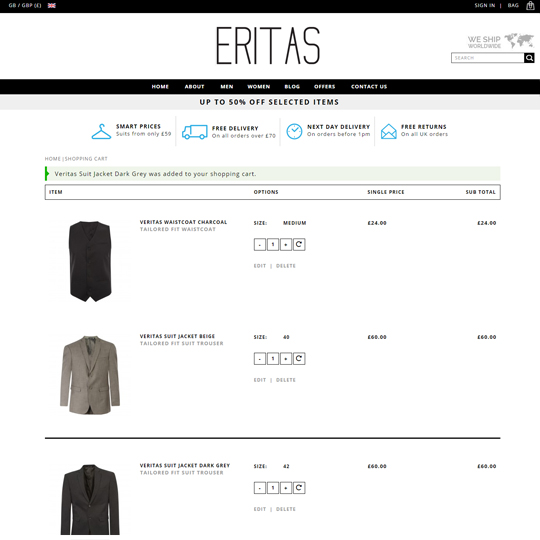Refresh quantity for Waistcoat Charcoal
The width and height of the screenshot is (540, 540).
[x=299, y=245]
